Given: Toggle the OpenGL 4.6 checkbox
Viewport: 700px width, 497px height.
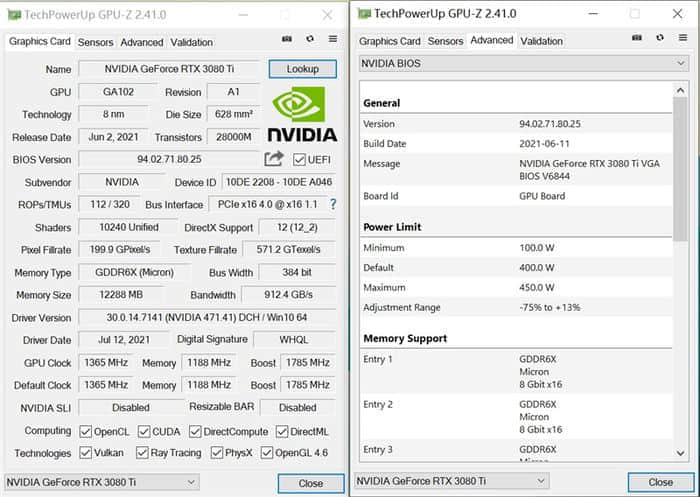Looking at the screenshot, I should [267, 453].
